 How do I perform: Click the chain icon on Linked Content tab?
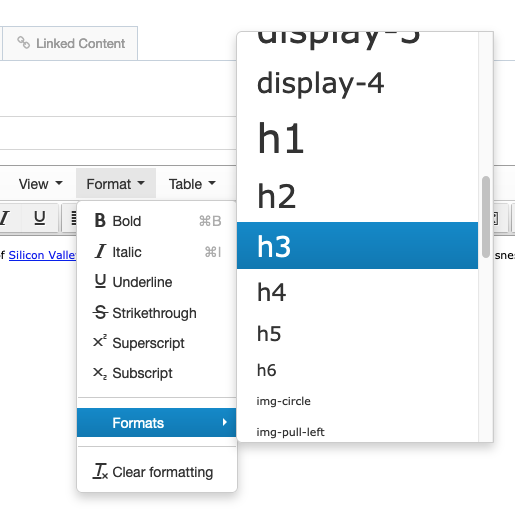coord(24,43)
